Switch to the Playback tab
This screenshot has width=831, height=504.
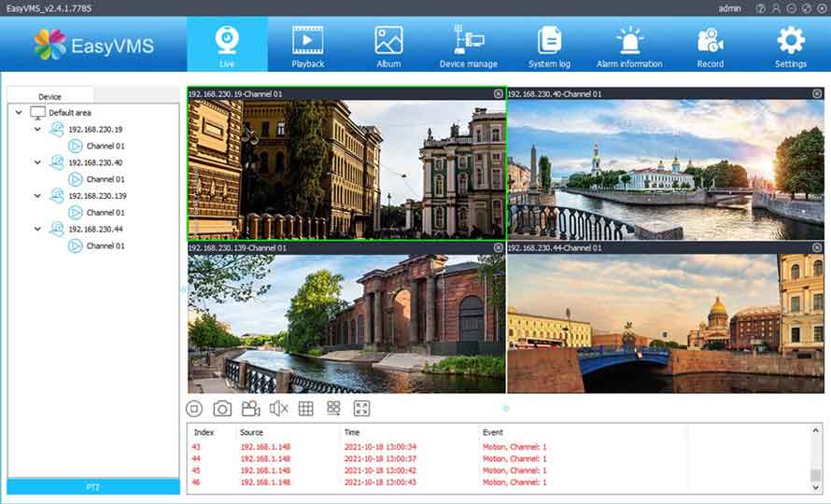(307, 46)
